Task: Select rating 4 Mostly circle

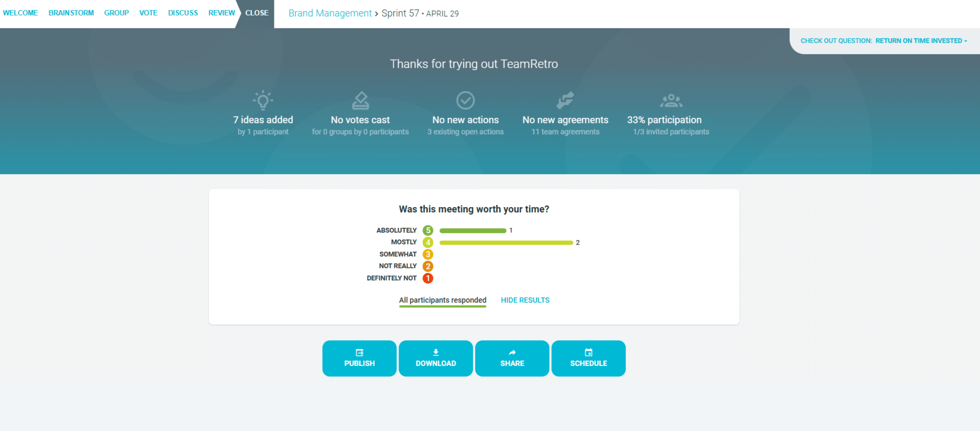Action: coord(428,242)
